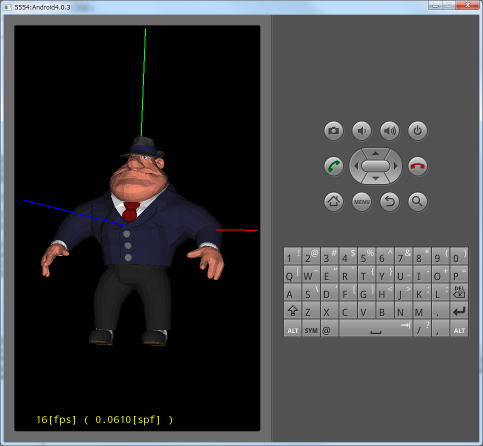Viewport: 483px width, 446px height.
Task: Click the S key
Action: coord(311,292)
